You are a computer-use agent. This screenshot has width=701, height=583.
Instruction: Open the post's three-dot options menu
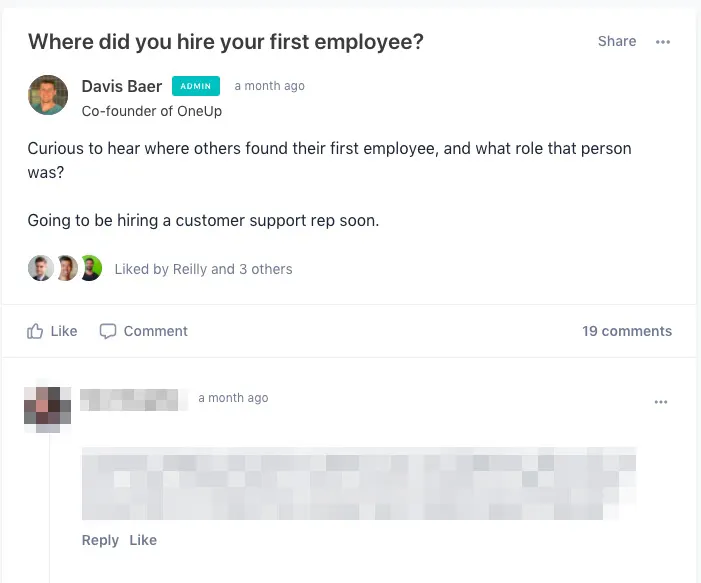663,42
